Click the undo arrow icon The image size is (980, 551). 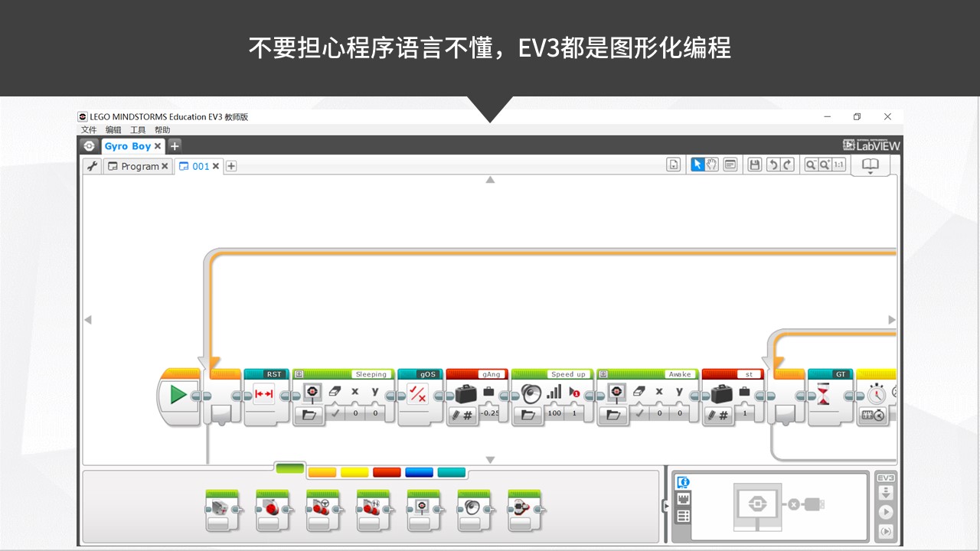(x=773, y=165)
